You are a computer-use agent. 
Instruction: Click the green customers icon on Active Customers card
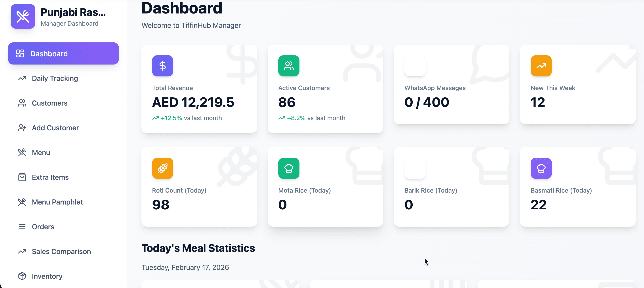288,66
